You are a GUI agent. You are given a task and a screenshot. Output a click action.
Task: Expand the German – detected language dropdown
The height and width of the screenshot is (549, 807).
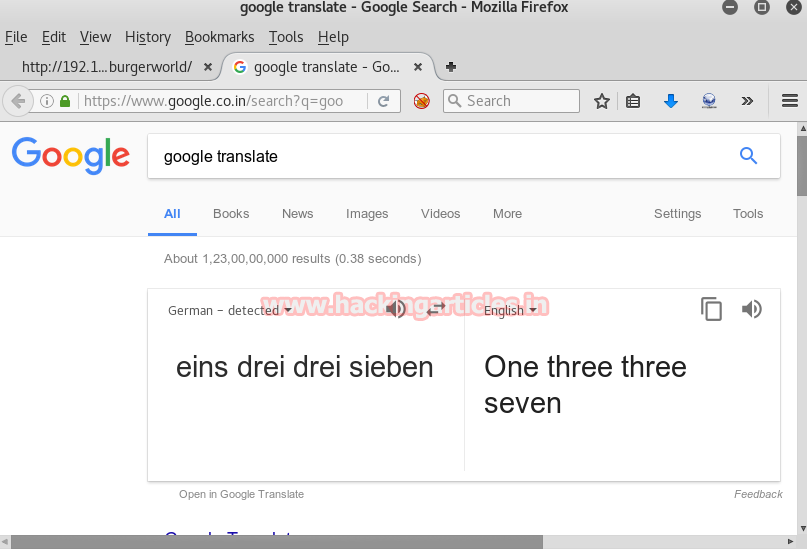[230, 311]
